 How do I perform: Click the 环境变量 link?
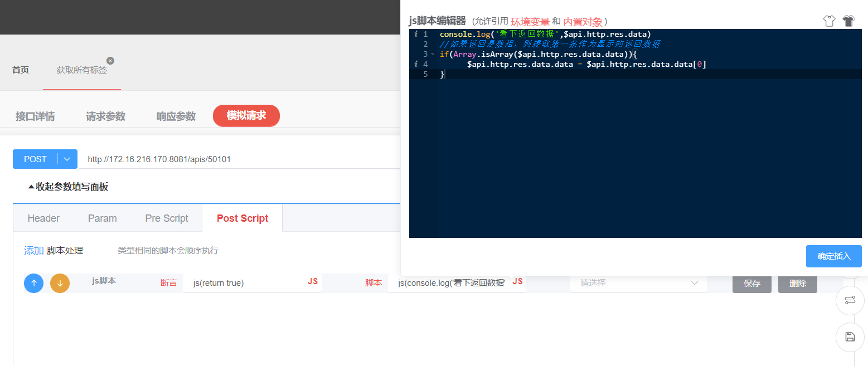coord(530,22)
